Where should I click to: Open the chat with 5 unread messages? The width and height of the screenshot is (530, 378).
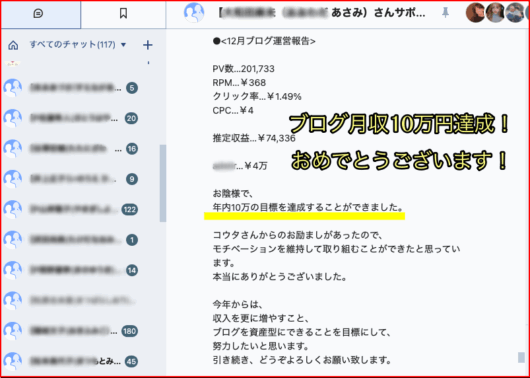tap(83, 88)
